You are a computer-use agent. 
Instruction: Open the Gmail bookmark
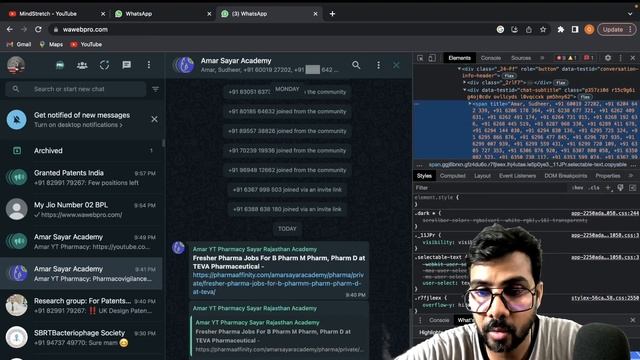tap(19, 44)
